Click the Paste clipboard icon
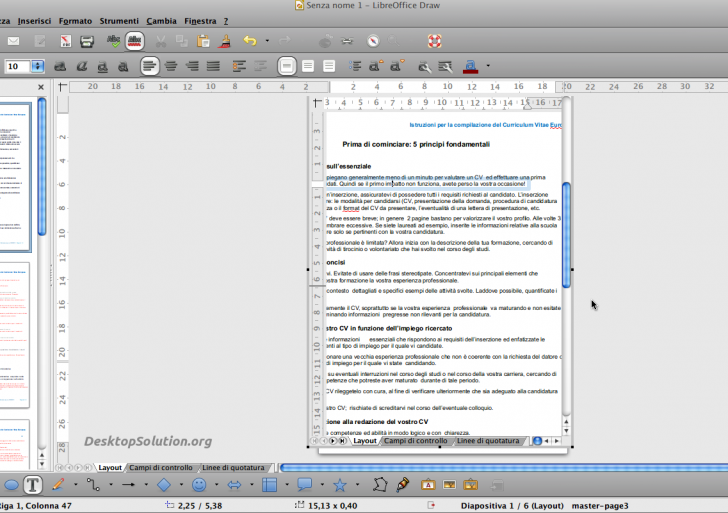 204,41
